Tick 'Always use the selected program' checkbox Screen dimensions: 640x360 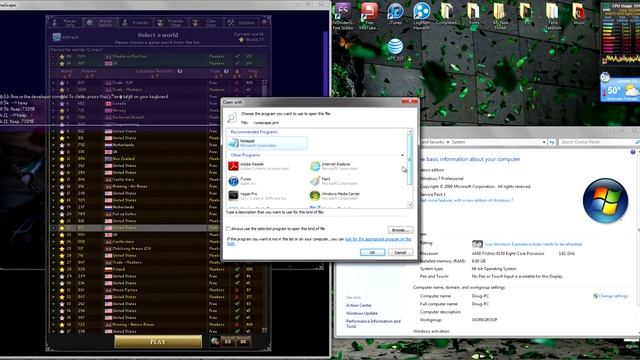pyautogui.click(x=229, y=229)
